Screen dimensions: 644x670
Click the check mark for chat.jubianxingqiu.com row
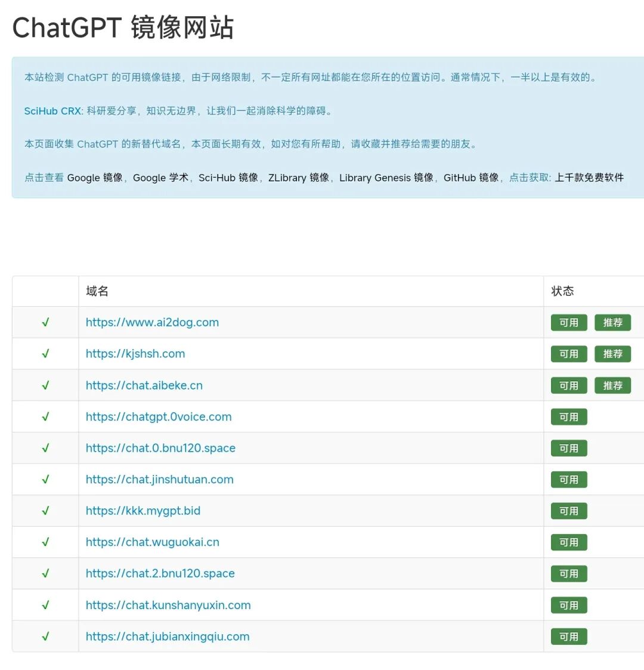coord(46,636)
